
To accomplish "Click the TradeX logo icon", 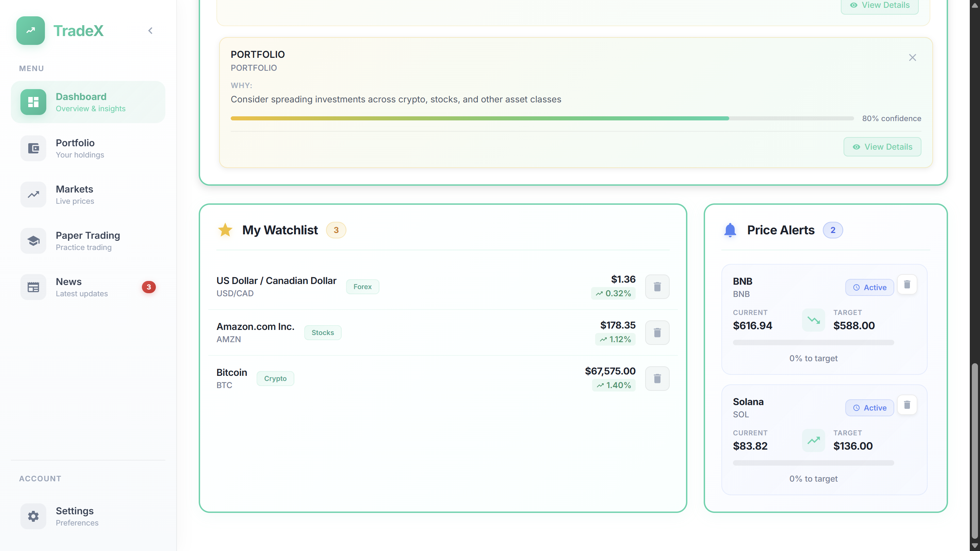I will click(x=30, y=30).
